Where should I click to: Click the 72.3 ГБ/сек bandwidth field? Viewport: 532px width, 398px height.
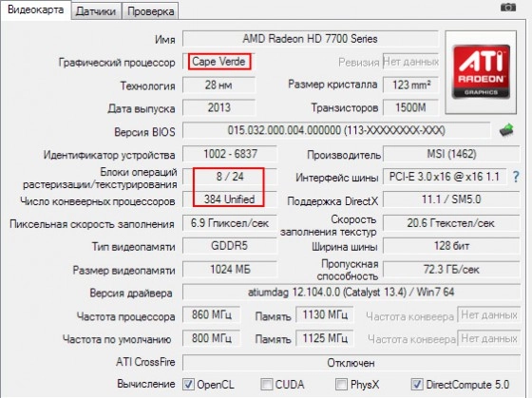coord(451,270)
